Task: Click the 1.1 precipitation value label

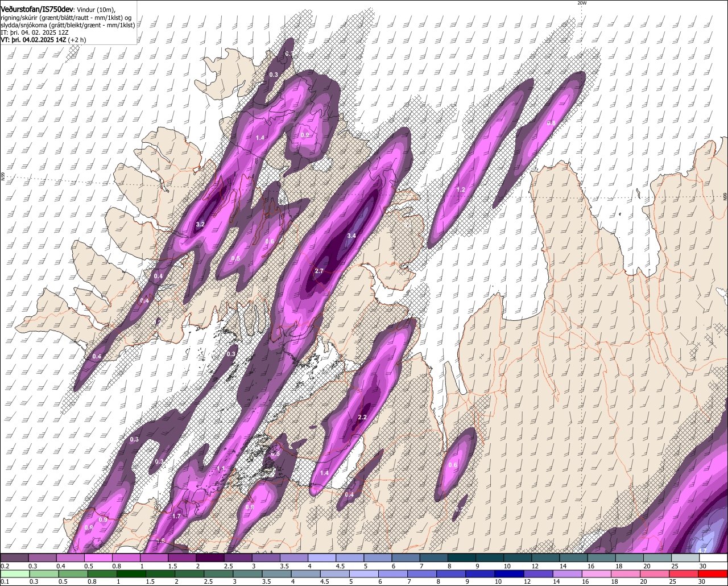Action: pos(221,468)
